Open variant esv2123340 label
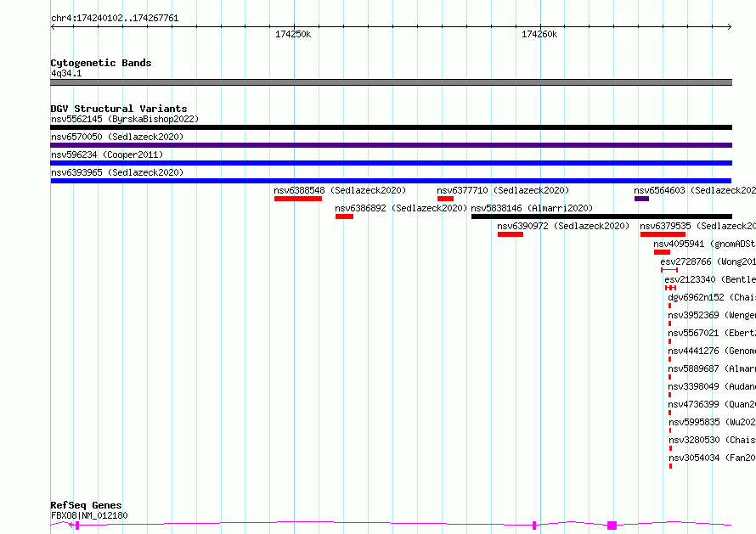 click(x=710, y=279)
